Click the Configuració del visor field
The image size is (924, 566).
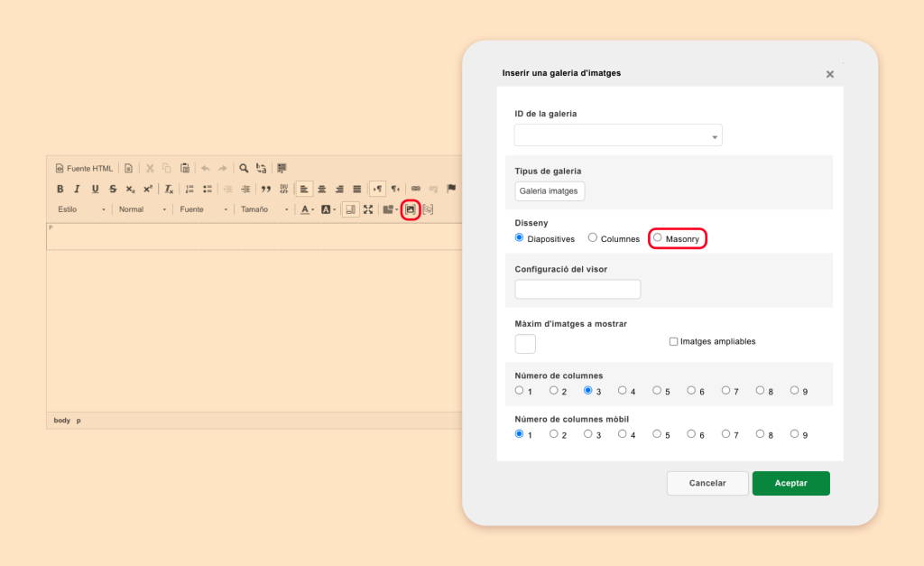(x=577, y=289)
